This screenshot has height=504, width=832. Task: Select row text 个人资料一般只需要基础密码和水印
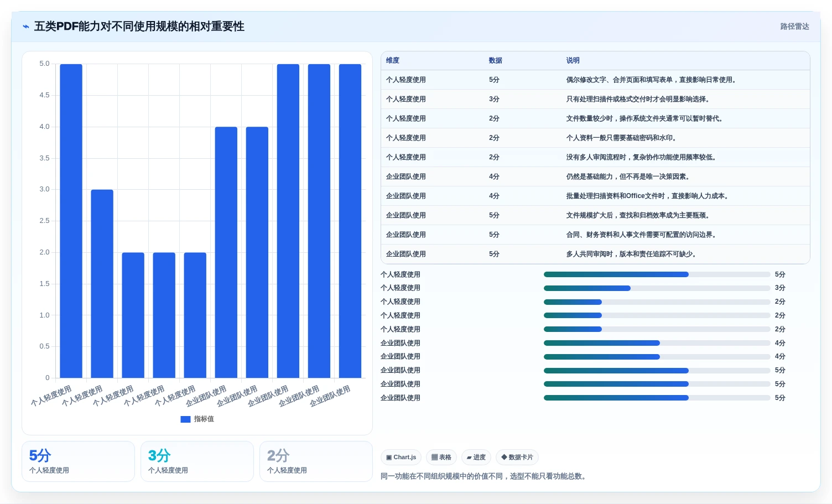click(620, 138)
